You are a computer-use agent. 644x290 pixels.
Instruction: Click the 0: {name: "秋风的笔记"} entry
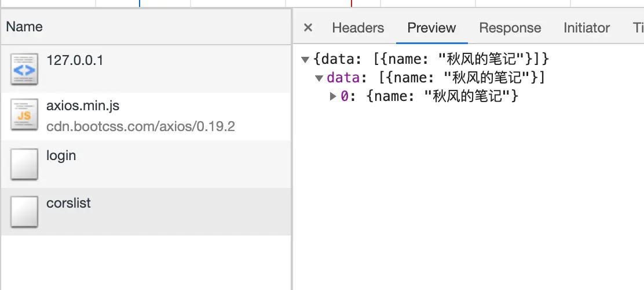pos(430,96)
